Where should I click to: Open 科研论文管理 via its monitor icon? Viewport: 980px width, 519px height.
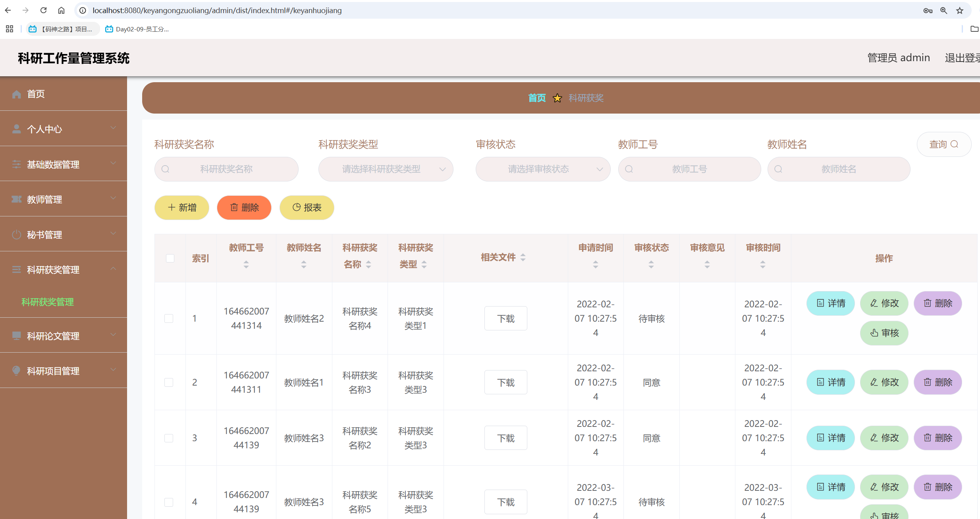tap(16, 336)
